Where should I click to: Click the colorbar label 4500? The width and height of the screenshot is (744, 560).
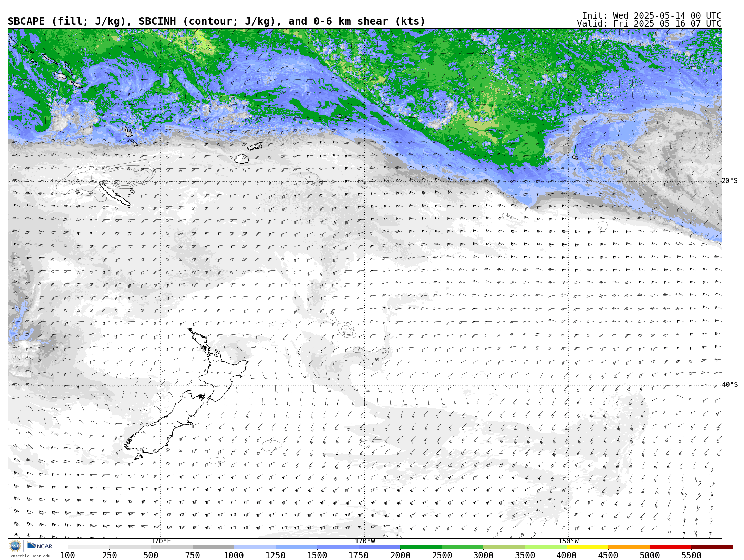(x=608, y=555)
